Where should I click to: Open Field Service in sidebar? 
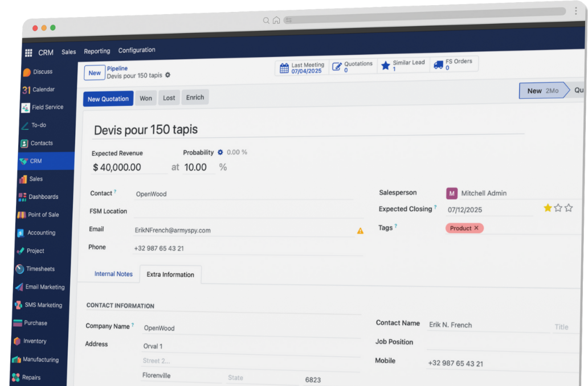[x=47, y=107]
